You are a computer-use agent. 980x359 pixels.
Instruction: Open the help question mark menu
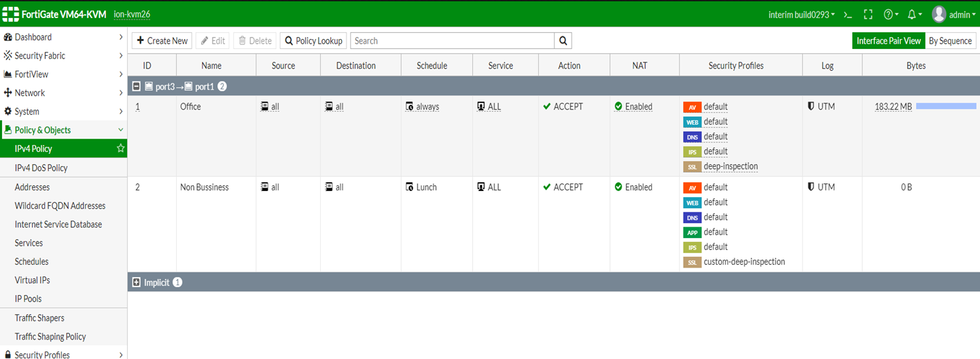coord(889,14)
